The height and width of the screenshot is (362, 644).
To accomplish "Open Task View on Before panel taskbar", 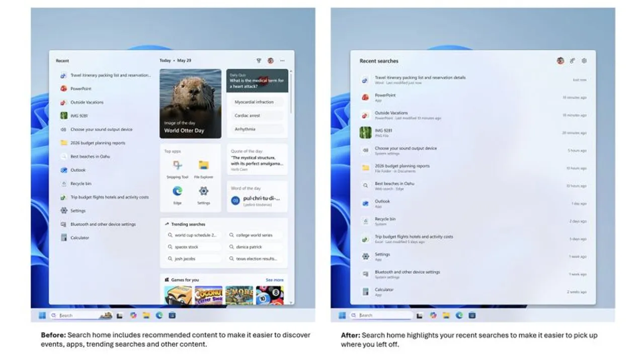I will pyautogui.click(x=120, y=315).
